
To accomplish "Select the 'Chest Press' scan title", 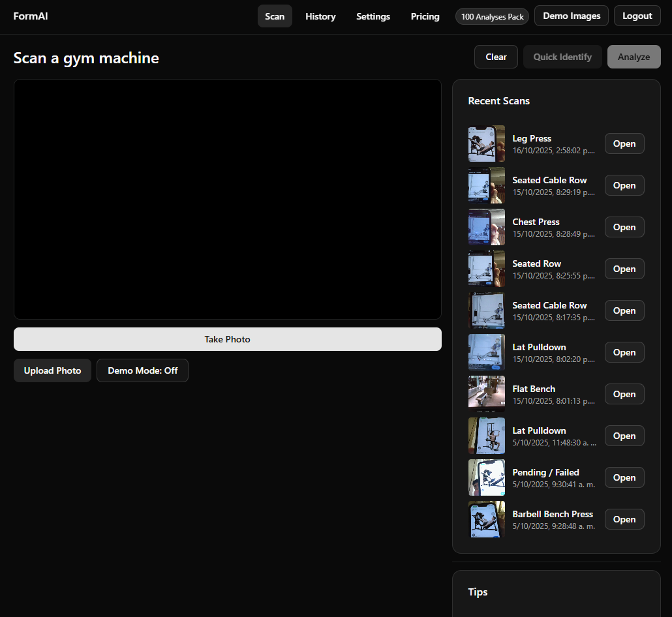I will pyautogui.click(x=536, y=222).
